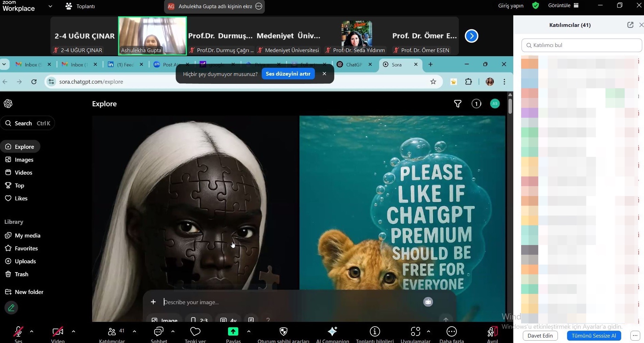Dismiss the audio hint popup
This screenshot has width=644, height=343.
pyautogui.click(x=324, y=74)
